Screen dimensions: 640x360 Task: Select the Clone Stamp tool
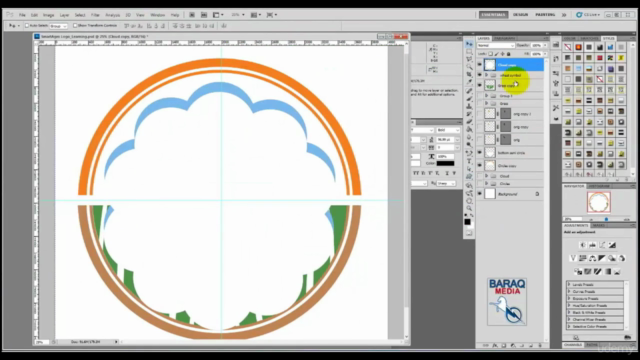coord(469,107)
